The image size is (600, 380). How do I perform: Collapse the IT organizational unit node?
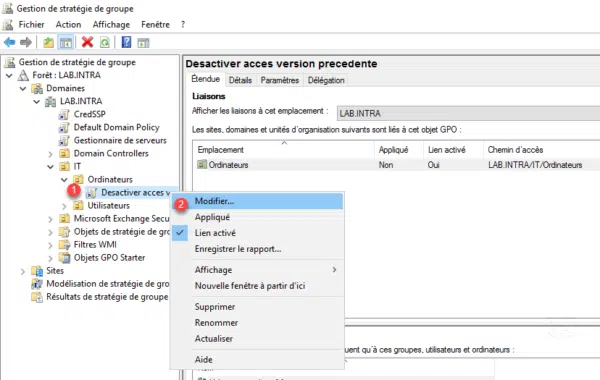point(51,166)
